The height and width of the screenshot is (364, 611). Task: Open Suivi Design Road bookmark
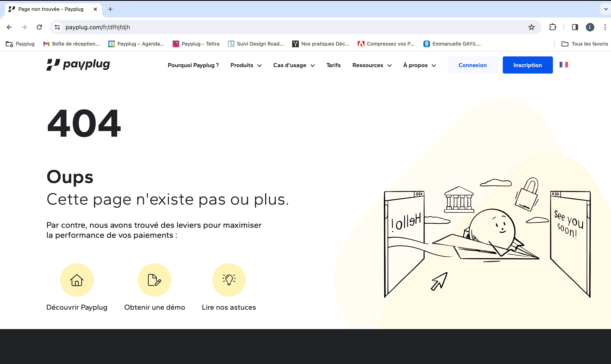click(256, 44)
